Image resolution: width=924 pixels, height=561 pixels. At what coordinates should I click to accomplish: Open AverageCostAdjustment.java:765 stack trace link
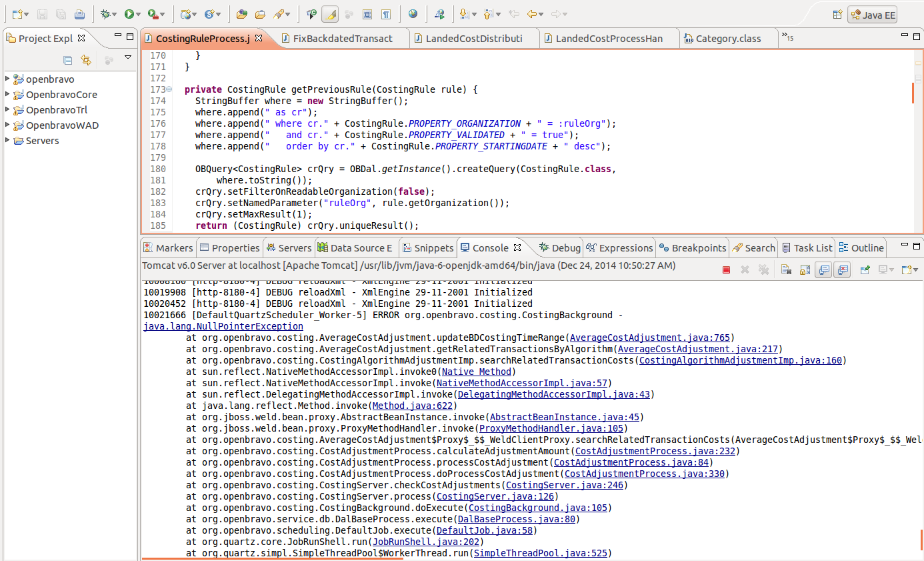pos(649,338)
